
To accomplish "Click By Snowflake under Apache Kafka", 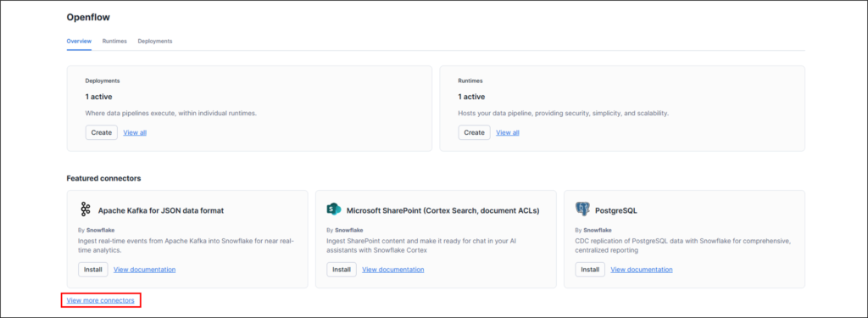I will point(97,230).
